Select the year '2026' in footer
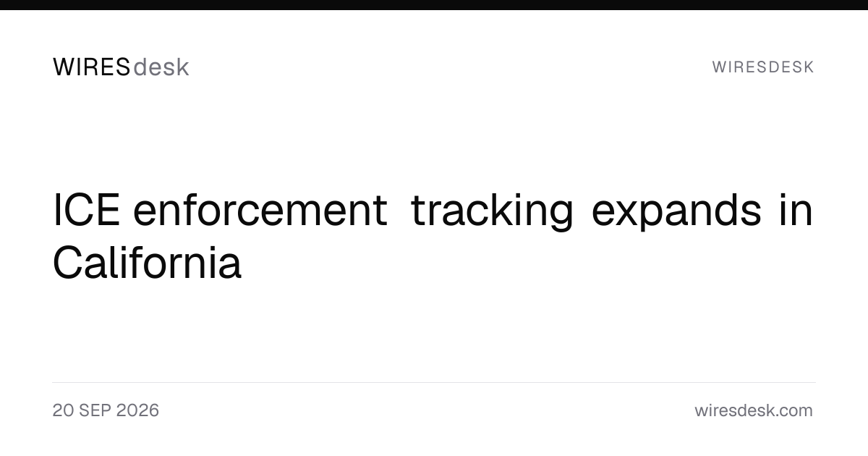 pos(137,410)
